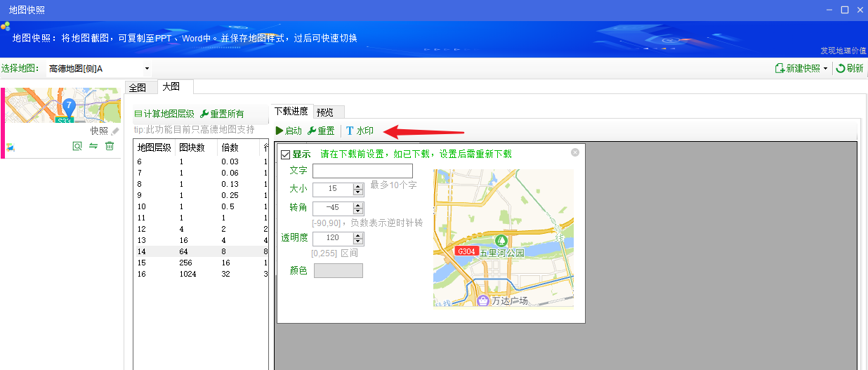Viewport: 868px width, 370px height.
Task: Click the 倍数 column header
Action: 239,148
